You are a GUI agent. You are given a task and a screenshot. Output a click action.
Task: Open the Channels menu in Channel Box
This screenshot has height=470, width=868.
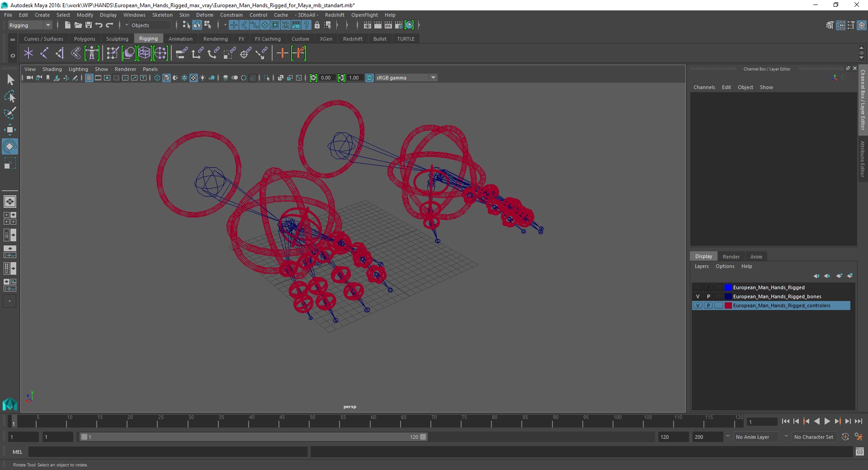coord(704,87)
